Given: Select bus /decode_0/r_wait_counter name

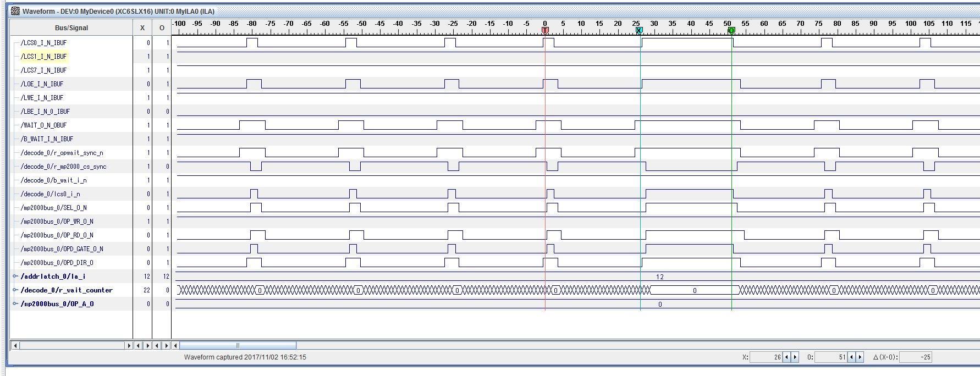Looking at the screenshot, I should click(x=67, y=290).
